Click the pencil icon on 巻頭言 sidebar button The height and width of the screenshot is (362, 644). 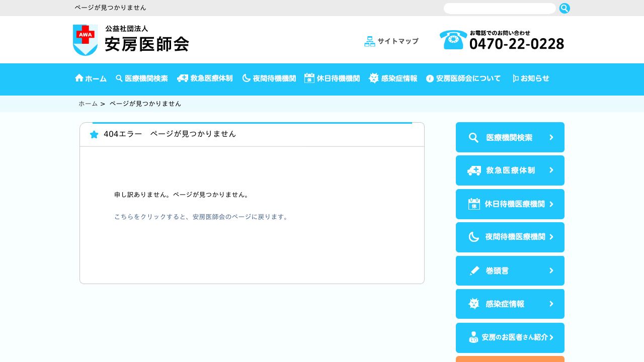point(474,271)
